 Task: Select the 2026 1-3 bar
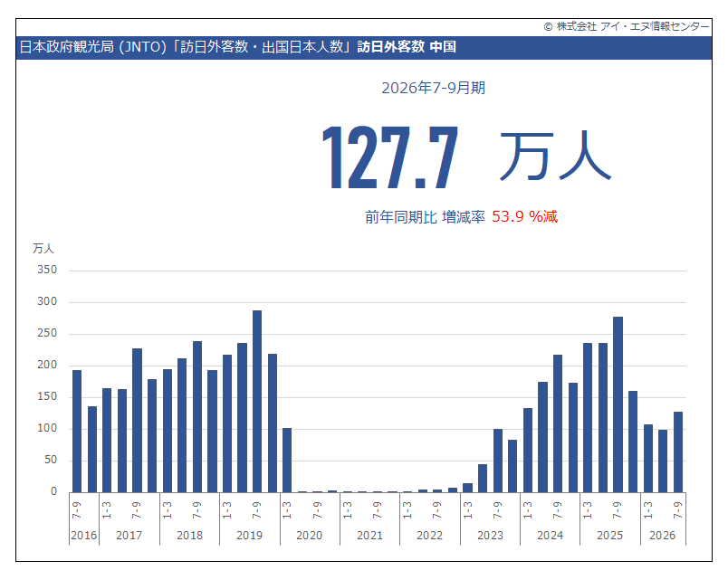pyautogui.click(x=647, y=459)
